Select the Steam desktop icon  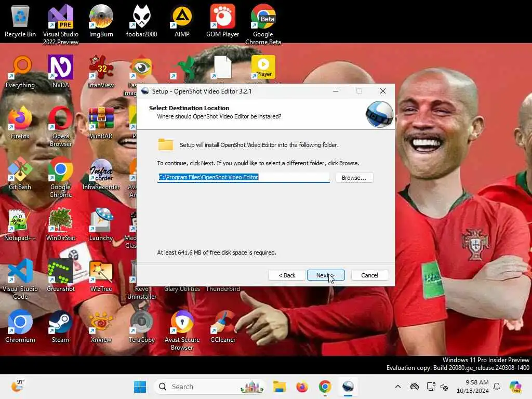(61, 326)
